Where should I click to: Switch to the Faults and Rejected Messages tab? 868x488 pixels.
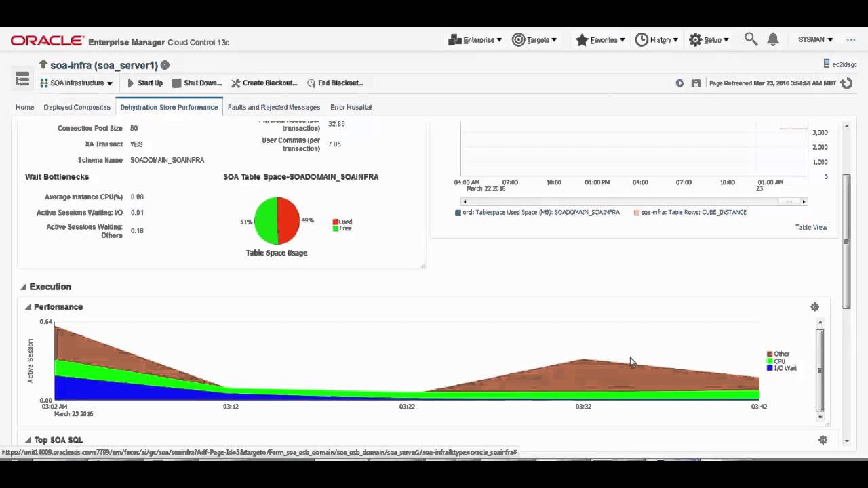pyautogui.click(x=274, y=107)
